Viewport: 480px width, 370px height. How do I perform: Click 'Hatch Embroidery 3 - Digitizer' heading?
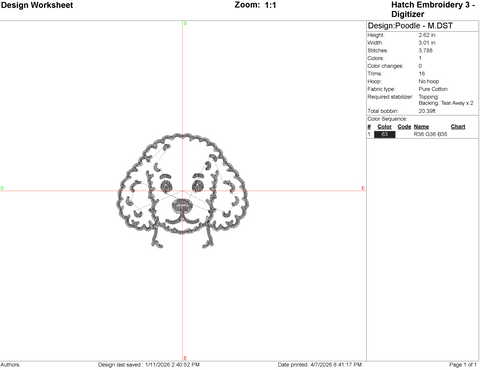(x=433, y=10)
